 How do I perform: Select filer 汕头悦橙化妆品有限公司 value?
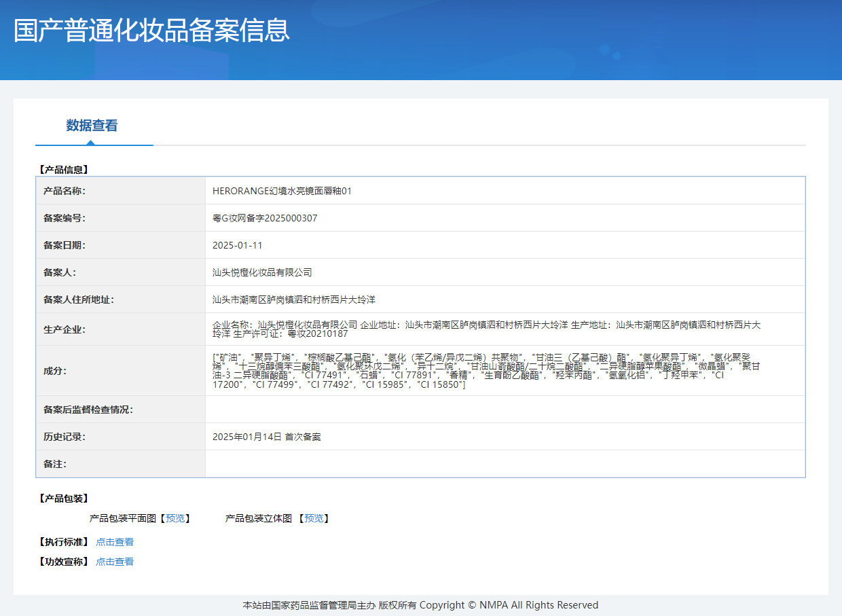(x=262, y=272)
